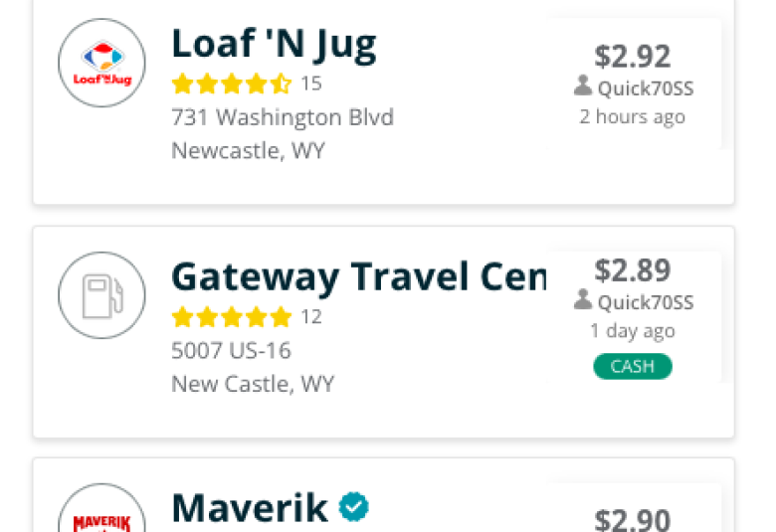Click Quick70SS username under $2.92
The image size is (776, 532).
pyautogui.click(x=646, y=89)
